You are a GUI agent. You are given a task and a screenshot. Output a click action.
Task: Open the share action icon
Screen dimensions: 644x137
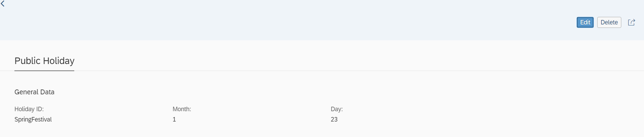pyautogui.click(x=632, y=22)
